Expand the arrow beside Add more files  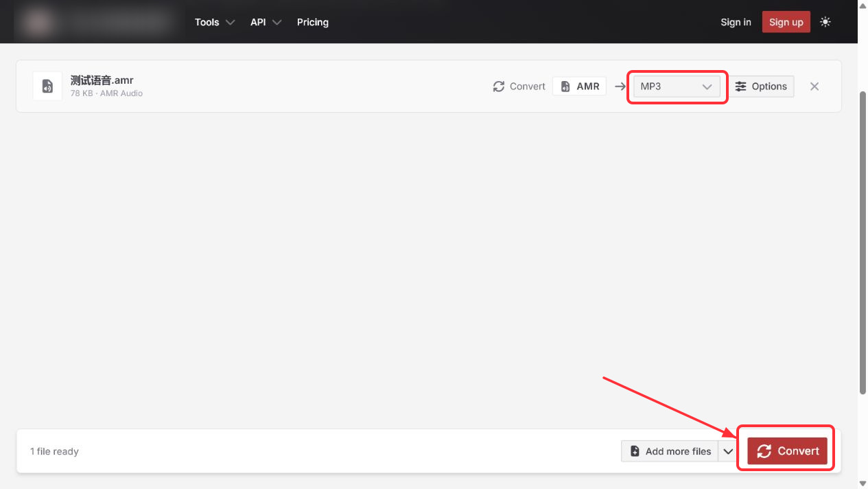(728, 451)
